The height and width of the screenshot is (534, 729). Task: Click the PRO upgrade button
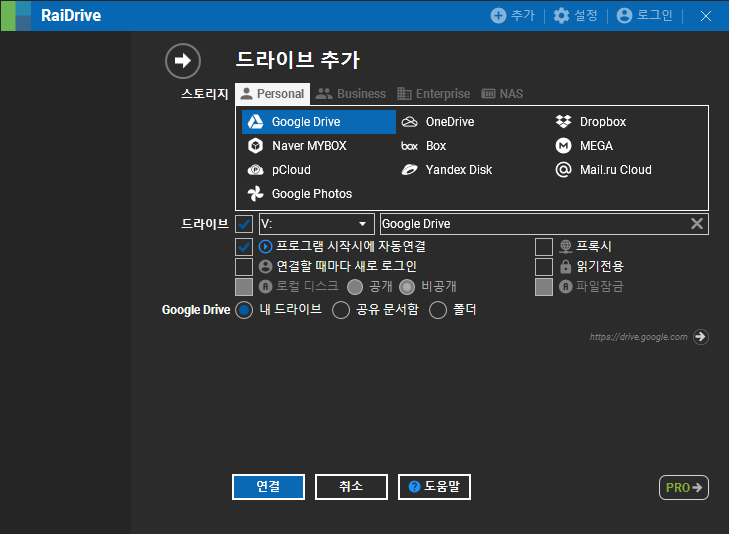click(x=683, y=488)
